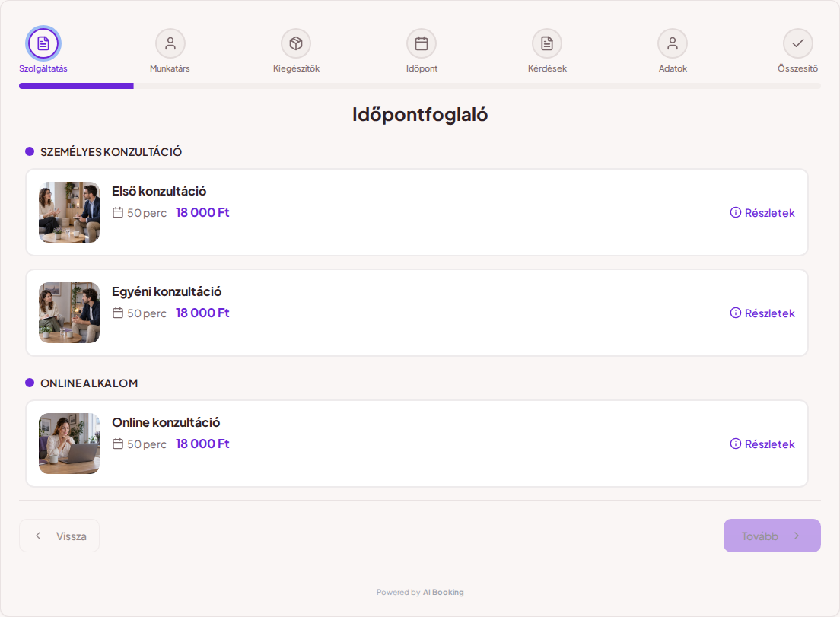Jump to the Összesítő checkmark icon

[x=798, y=43]
